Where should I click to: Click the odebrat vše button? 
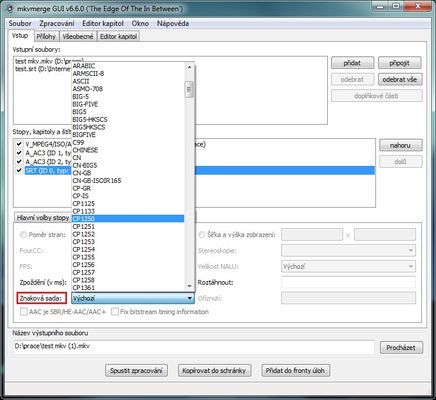pos(400,79)
